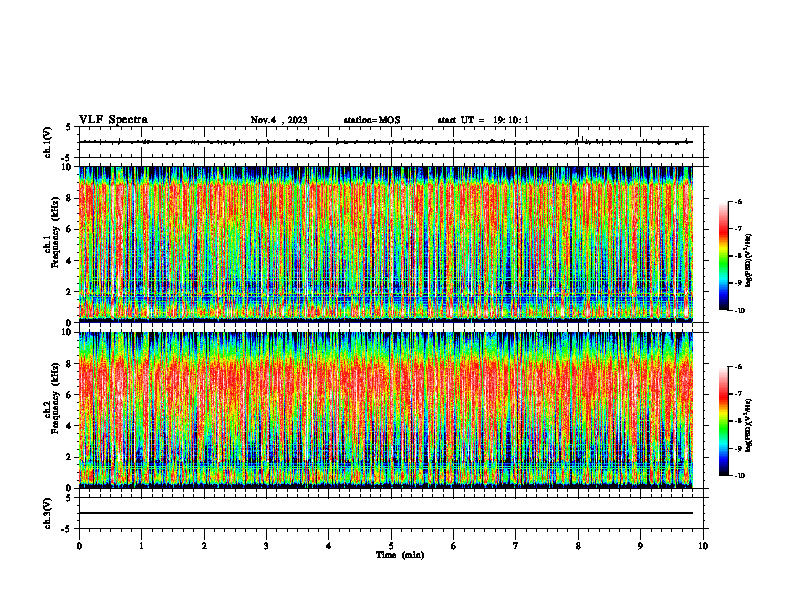The image size is (792, 612).
Task: Click time axis tick label '1'
Action: [x=141, y=546]
